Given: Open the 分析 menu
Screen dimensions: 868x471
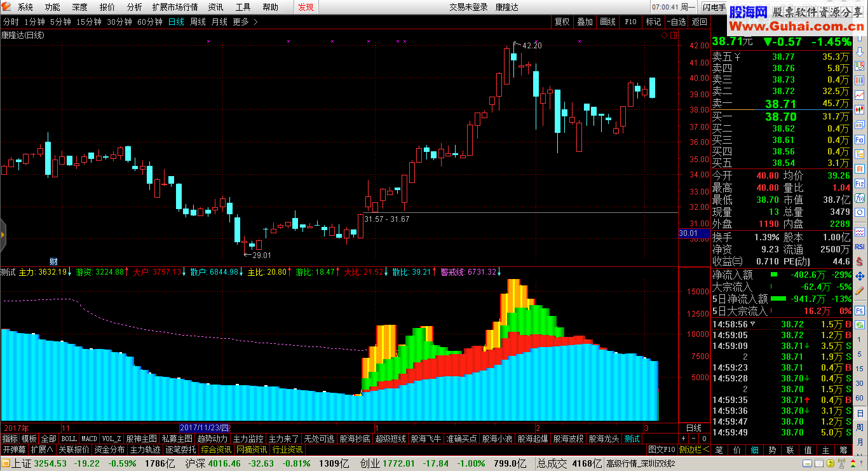Looking at the screenshot, I should tap(134, 7).
